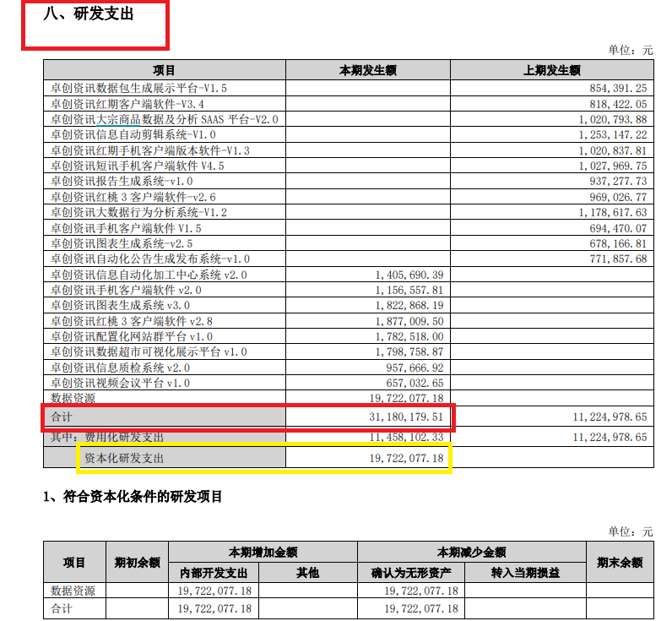Click row 卓创资讯信息质检系统 v2.0
Viewport: 672px width, 621px height.
[x=349, y=368]
